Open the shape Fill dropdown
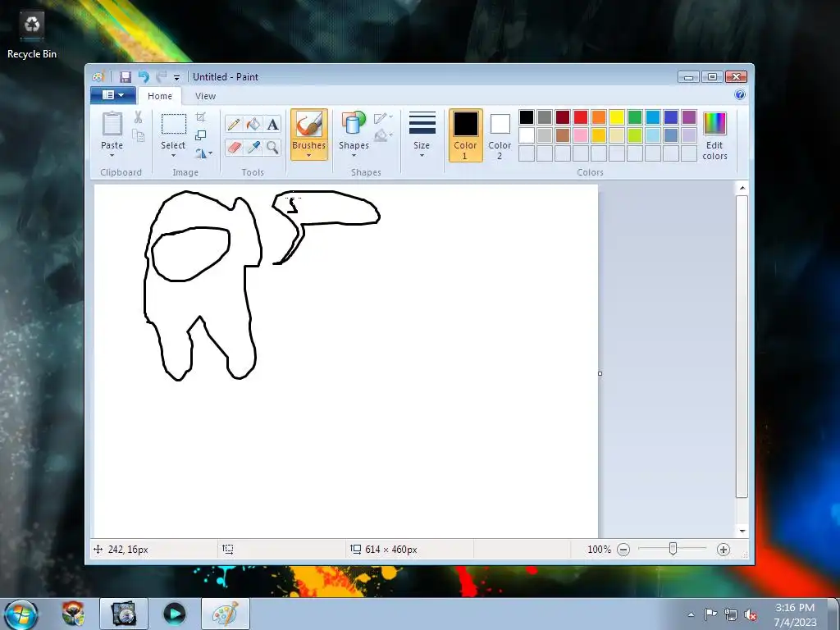 (383, 135)
